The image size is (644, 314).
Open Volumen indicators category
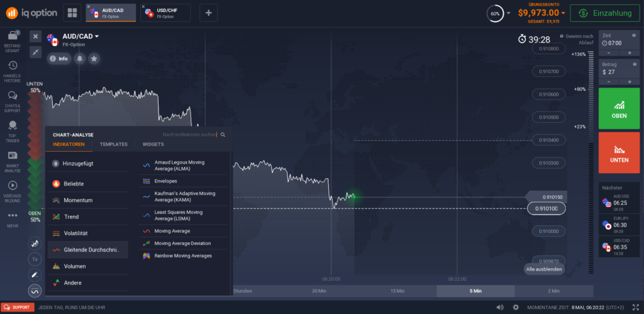coord(87,266)
